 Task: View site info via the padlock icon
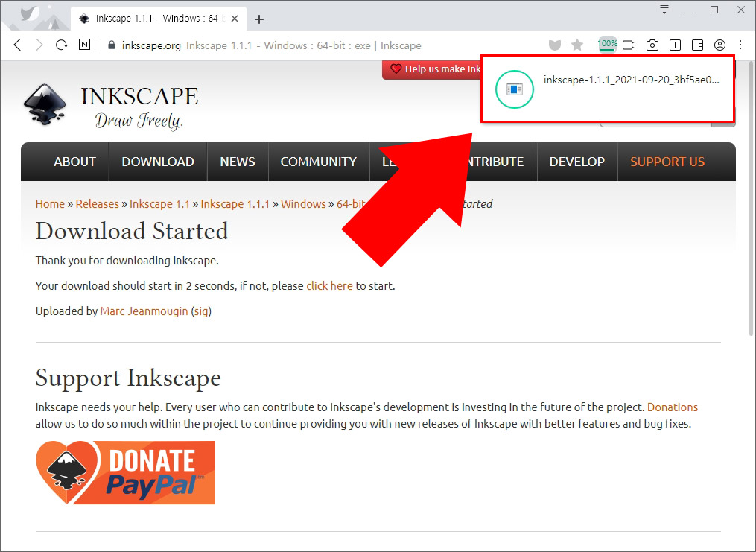tap(112, 45)
